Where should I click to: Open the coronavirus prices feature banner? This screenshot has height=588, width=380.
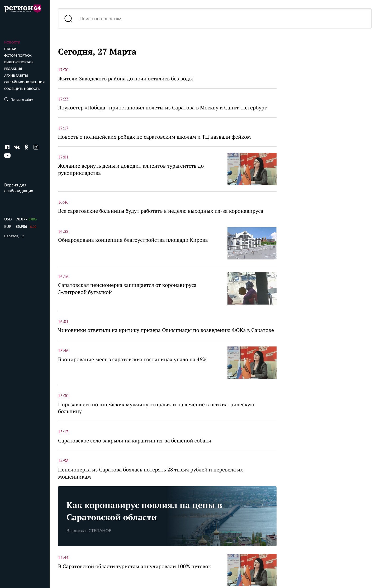coord(167,516)
